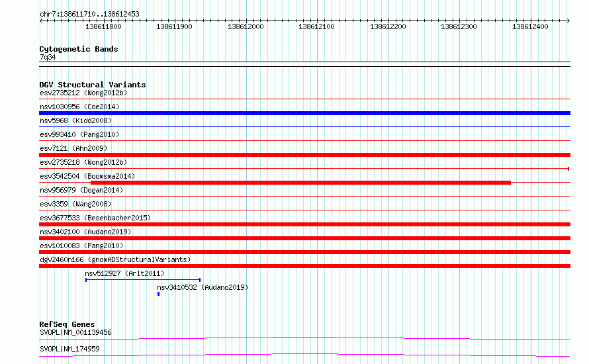Click ruler position 138611800
Screen dimensions: 589x364
103,26
